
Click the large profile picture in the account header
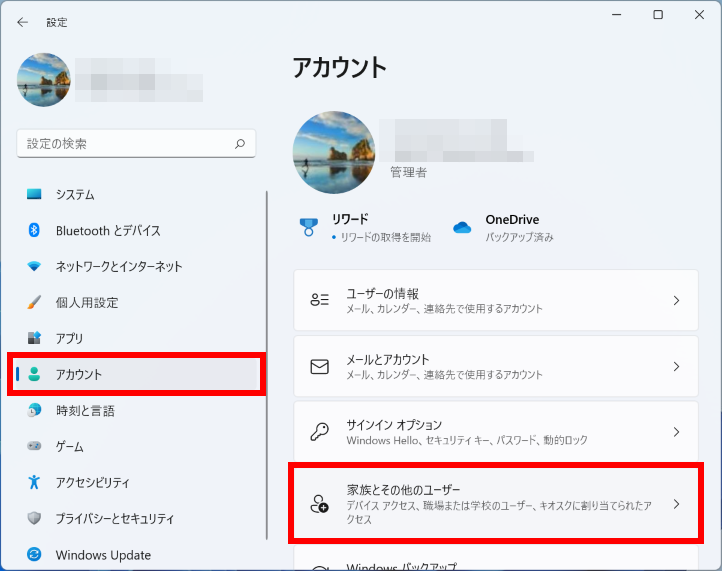point(334,152)
